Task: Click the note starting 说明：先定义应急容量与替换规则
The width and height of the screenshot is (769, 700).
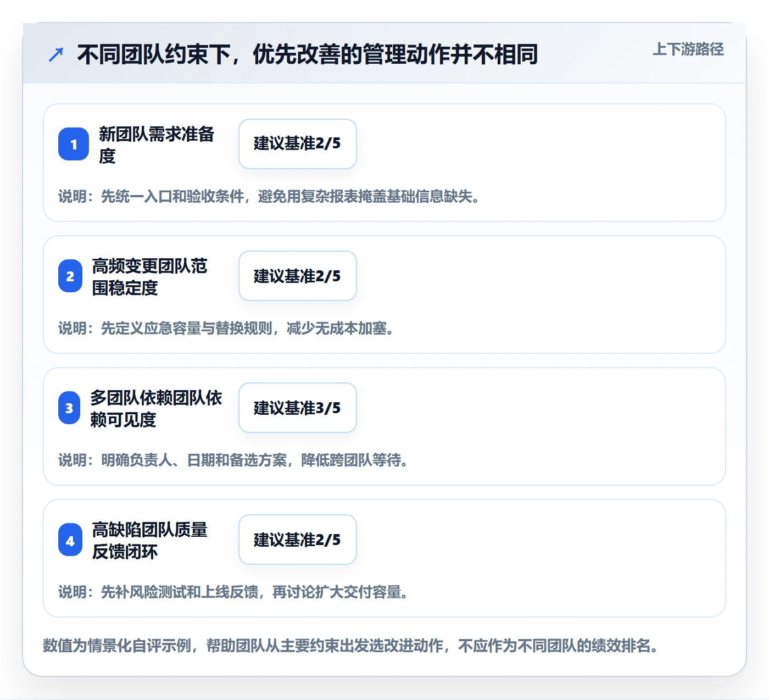Action: click(226, 328)
